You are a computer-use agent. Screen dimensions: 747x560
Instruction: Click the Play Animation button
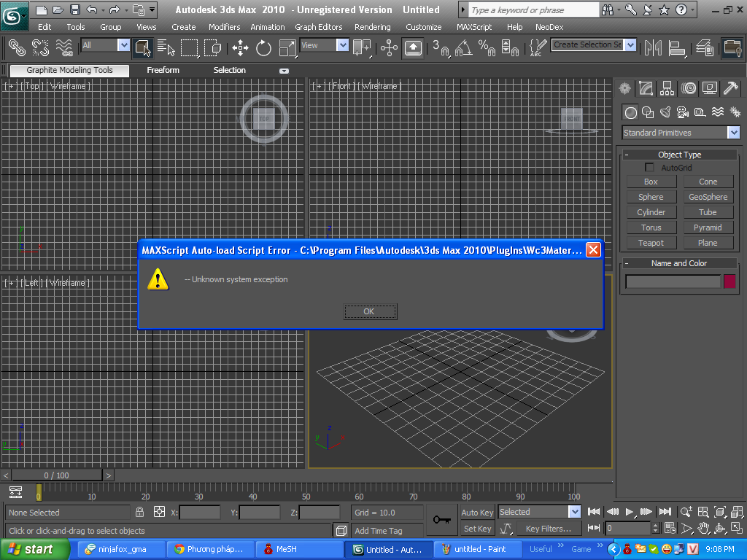(630, 512)
